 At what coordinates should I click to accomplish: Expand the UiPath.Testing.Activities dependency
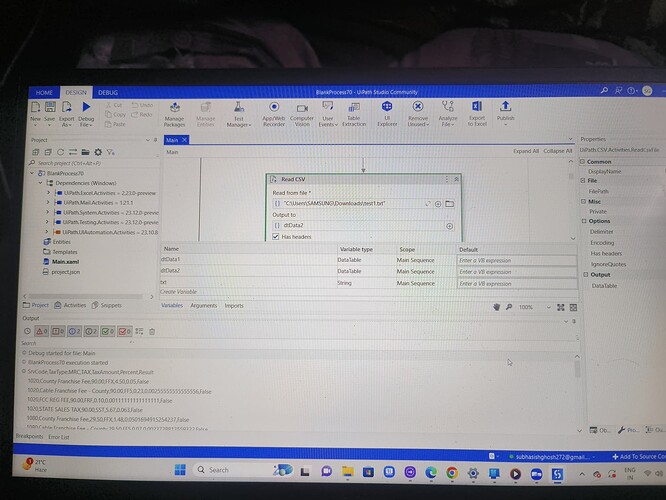[x=48, y=222]
